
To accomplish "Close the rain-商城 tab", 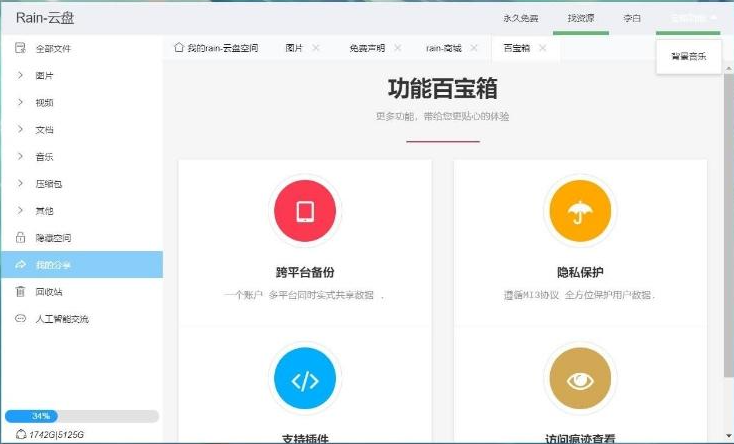I will coord(474,48).
